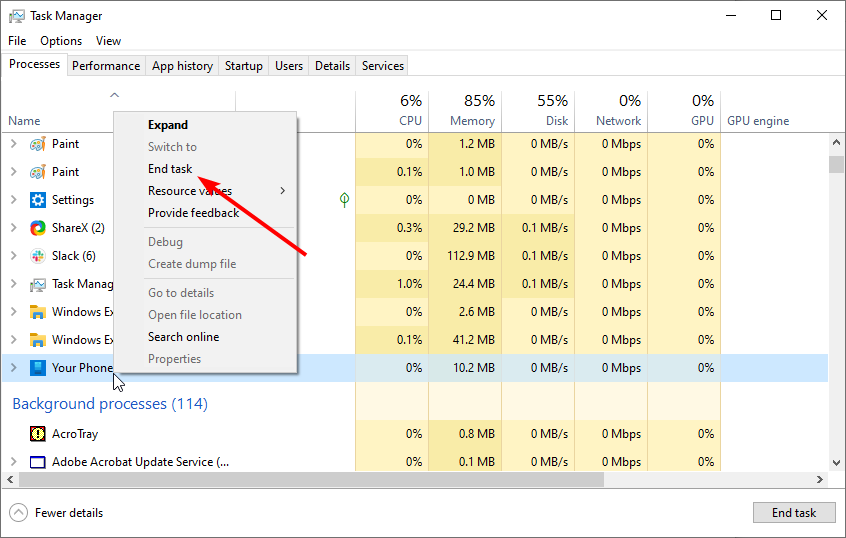The width and height of the screenshot is (846, 538).
Task: Click ShareX's 29.2 MB memory value
Action: (x=474, y=228)
